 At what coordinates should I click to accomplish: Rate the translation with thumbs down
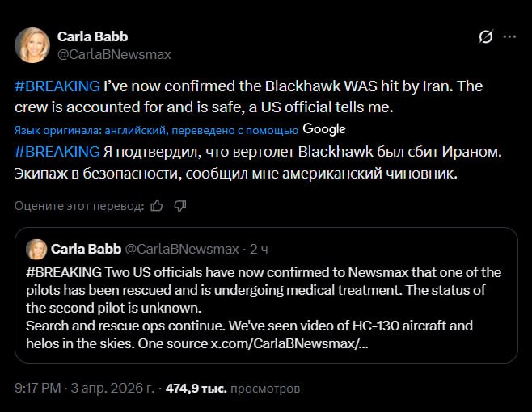point(180,206)
